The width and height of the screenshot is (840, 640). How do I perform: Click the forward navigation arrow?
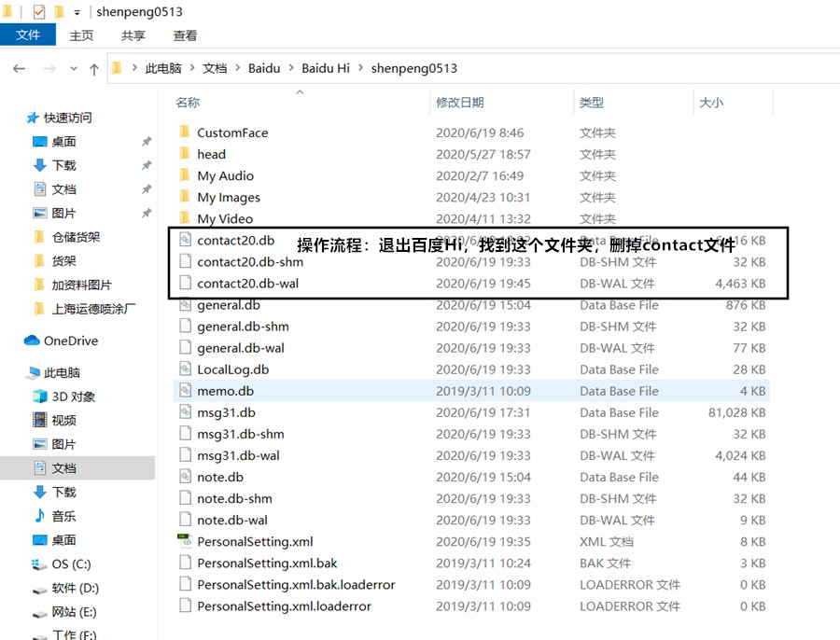pyautogui.click(x=49, y=68)
